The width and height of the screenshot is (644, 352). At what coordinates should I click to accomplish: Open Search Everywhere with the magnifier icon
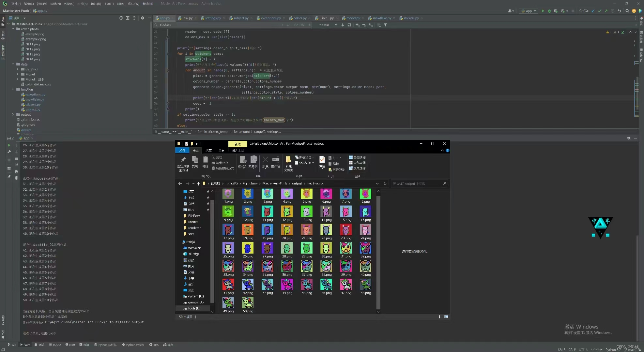click(627, 11)
